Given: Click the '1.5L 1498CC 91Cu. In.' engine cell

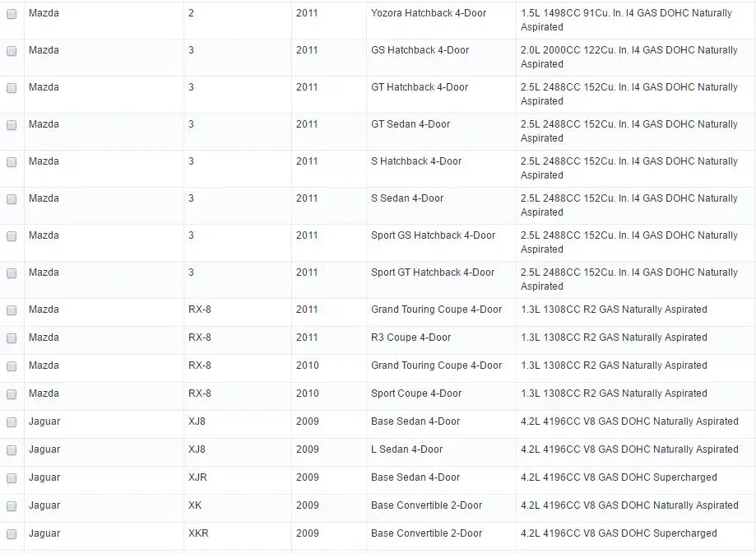Looking at the screenshot, I should coord(633,21).
